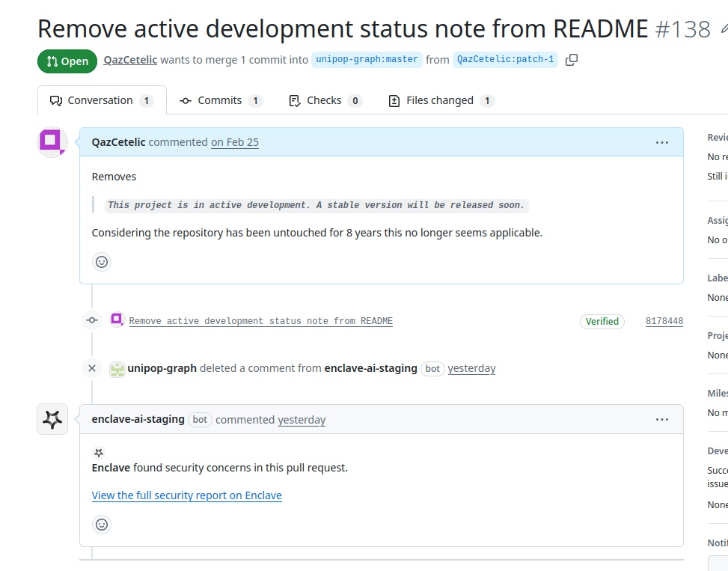728x571 pixels.
Task: Click small avatar beside commit message
Action: [117, 320]
